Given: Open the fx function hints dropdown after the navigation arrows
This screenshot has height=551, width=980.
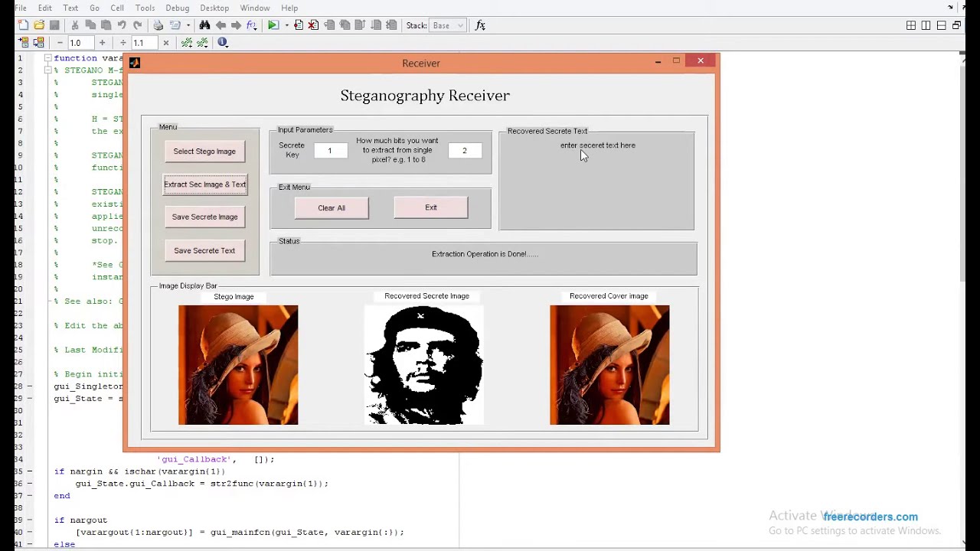Looking at the screenshot, I should tap(252, 25).
